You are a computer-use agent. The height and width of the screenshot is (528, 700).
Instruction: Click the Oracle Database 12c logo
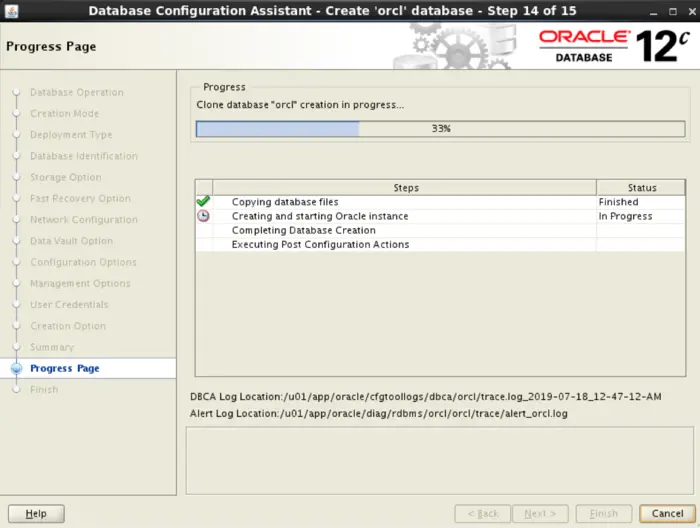click(614, 46)
